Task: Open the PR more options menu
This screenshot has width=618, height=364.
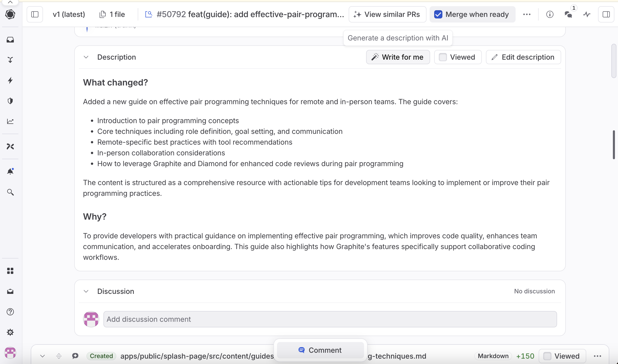Action: pyautogui.click(x=527, y=15)
